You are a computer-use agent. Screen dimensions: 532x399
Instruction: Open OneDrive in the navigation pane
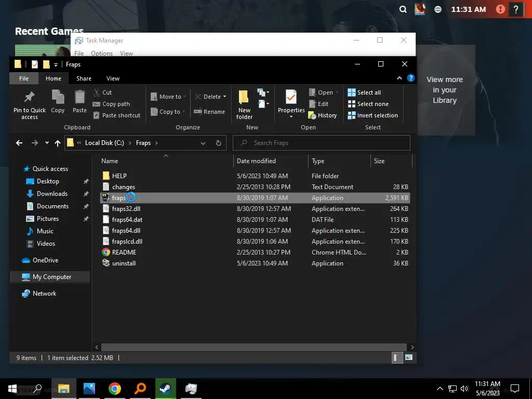[45, 260]
